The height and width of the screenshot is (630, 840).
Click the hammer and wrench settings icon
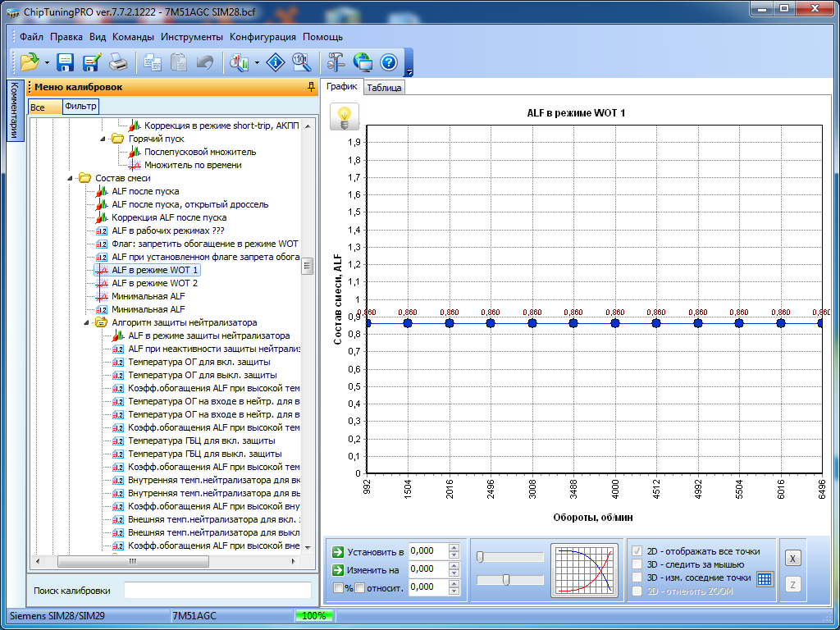pyautogui.click(x=336, y=62)
